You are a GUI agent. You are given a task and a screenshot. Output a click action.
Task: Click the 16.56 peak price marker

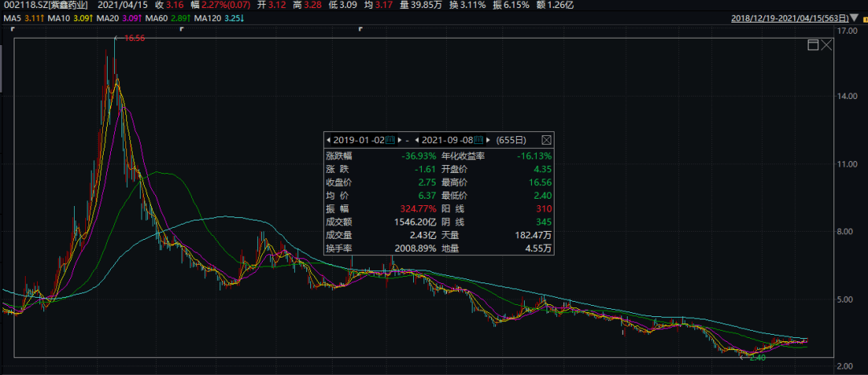tap(133, 38)
